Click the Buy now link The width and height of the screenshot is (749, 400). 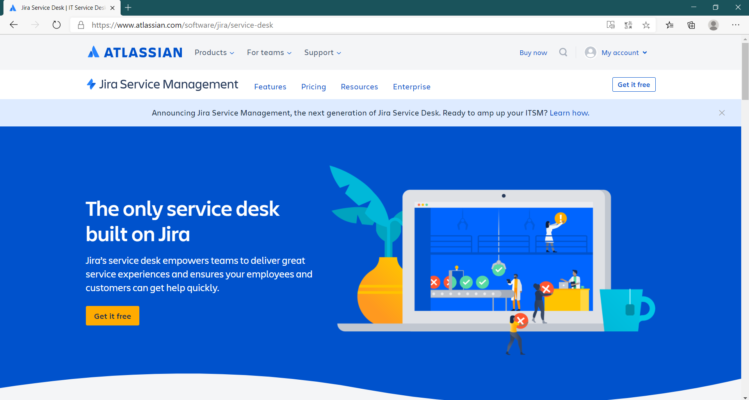(x=533, y=53)
